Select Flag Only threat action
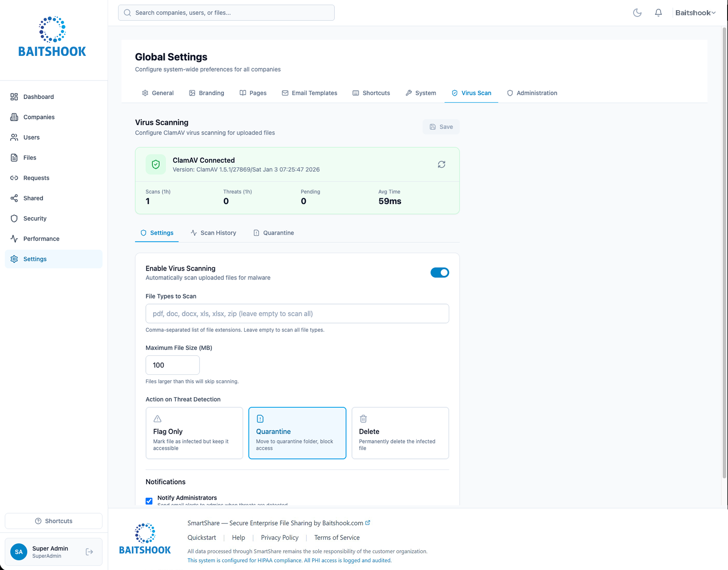Image resolution: width=728 pixels, height=570 pixels. point(194,433)
